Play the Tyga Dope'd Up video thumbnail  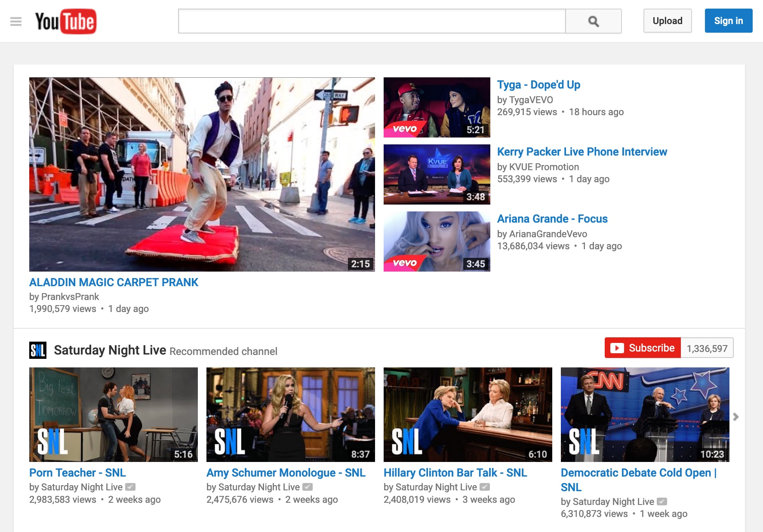point(437,107)
